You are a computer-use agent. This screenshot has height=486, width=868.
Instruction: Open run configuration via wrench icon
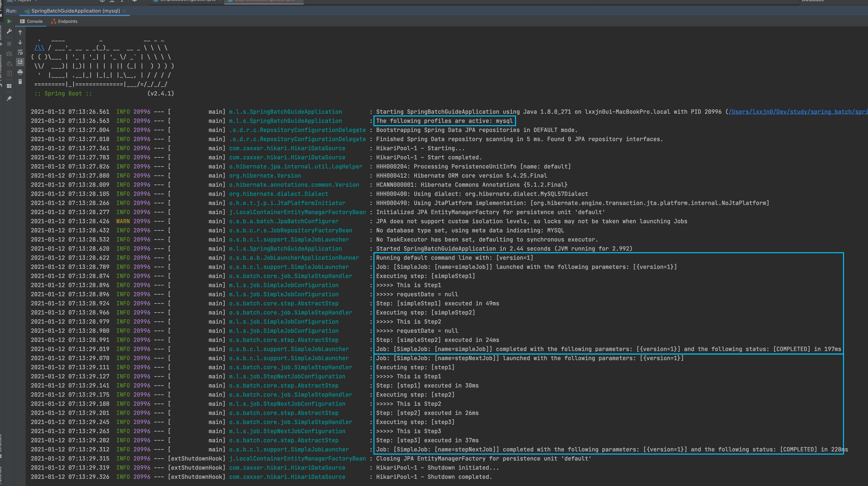[9, 31]
